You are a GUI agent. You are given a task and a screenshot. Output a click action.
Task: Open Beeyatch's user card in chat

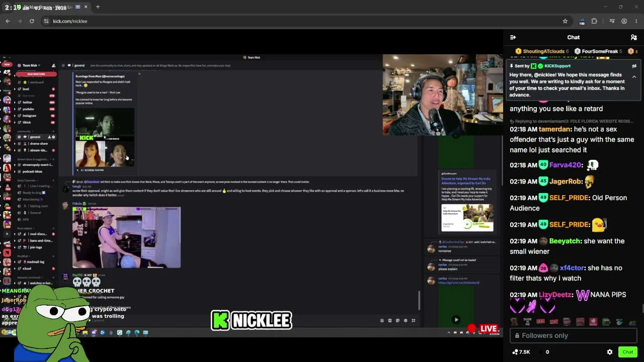[x=565, y=241]
